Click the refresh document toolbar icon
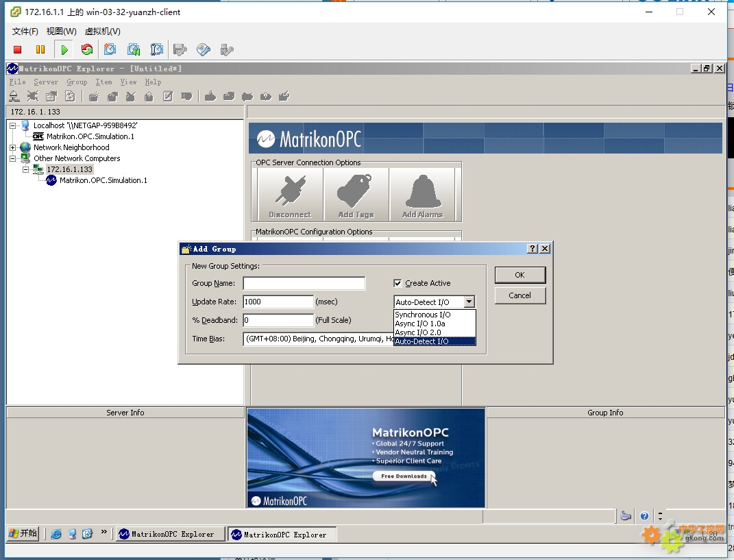Screen dimensions: 734x560 tap(70, 97)
